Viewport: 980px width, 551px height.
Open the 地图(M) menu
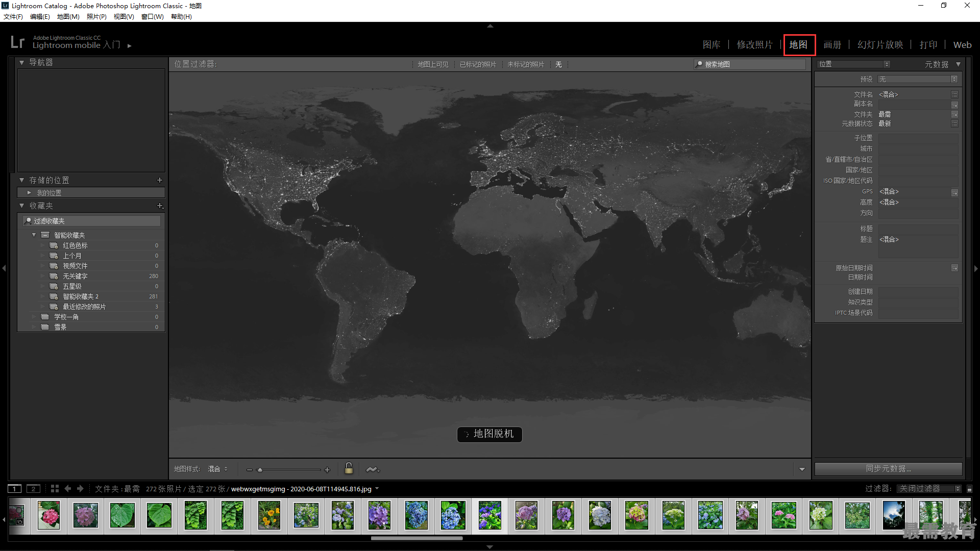click(68, 17)
